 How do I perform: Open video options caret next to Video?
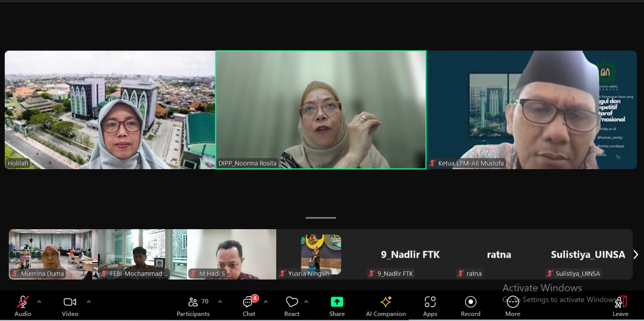89,302
